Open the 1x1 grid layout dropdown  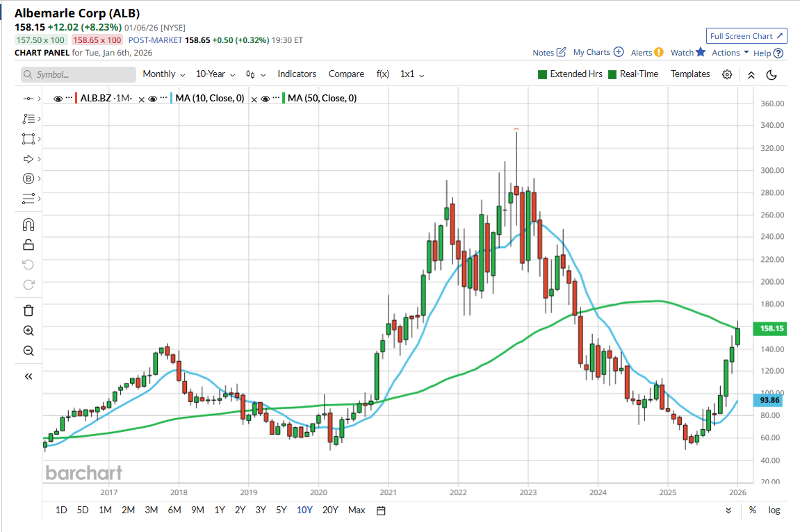[412, 74]
